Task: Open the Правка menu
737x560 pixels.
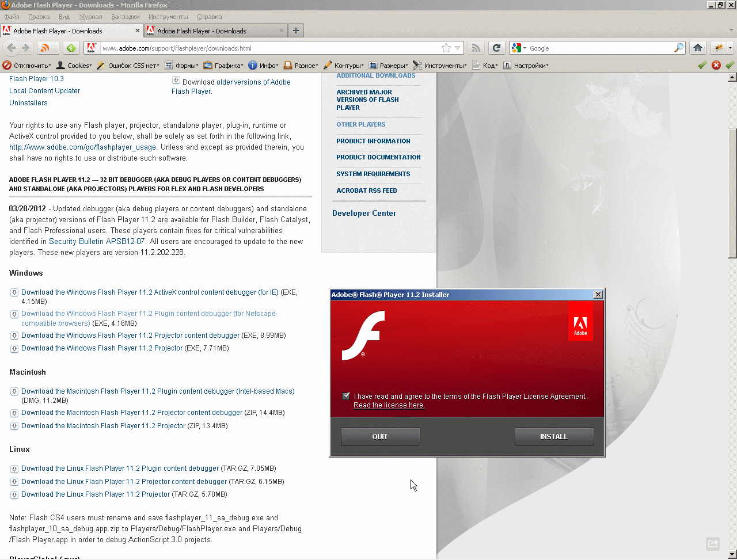Action: (39, 17)
